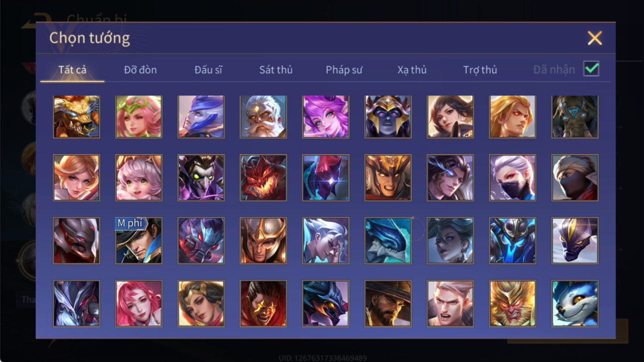This screenshot has height=362, width=644.
Task: Pick the white-bearded old man hero
Action: click(263, 116)
